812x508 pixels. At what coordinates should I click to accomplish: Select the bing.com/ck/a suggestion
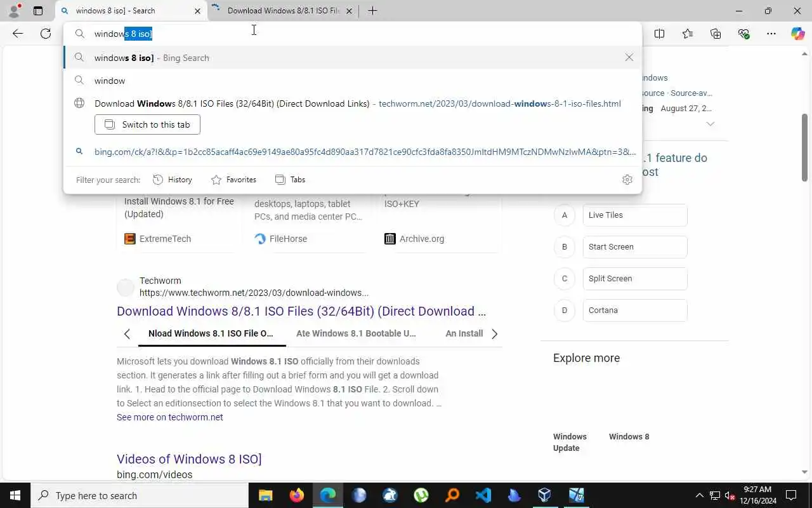point(353,152)
